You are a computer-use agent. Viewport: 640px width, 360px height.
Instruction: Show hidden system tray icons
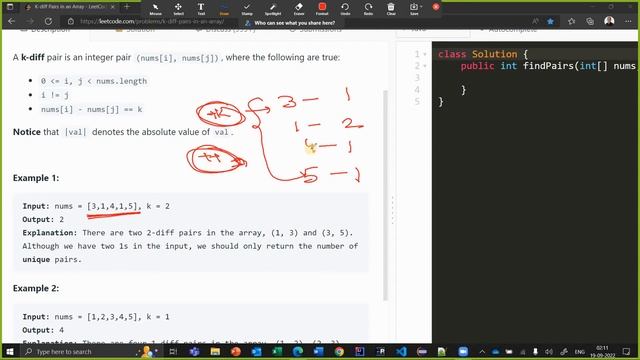click(x=482, y=351)
